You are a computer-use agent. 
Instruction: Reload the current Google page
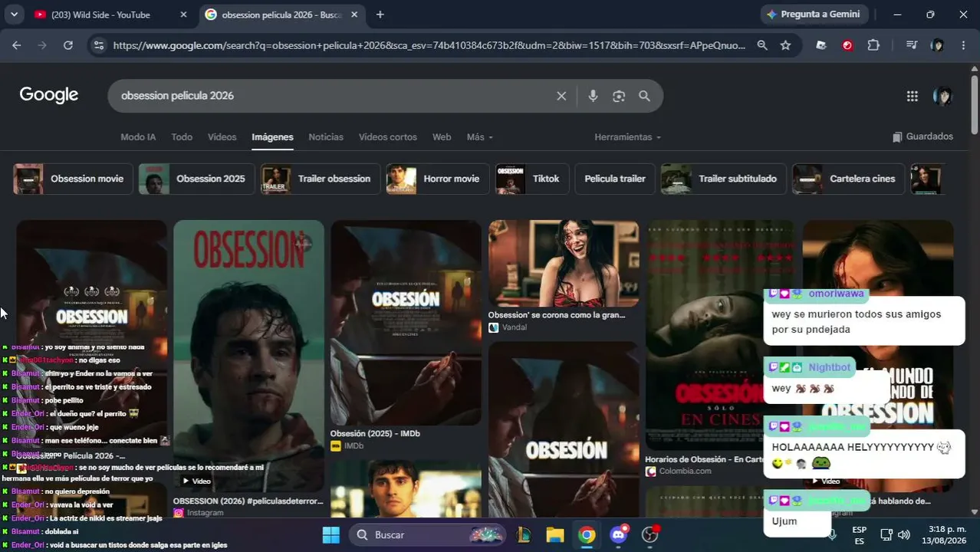(x=68, y=45)
